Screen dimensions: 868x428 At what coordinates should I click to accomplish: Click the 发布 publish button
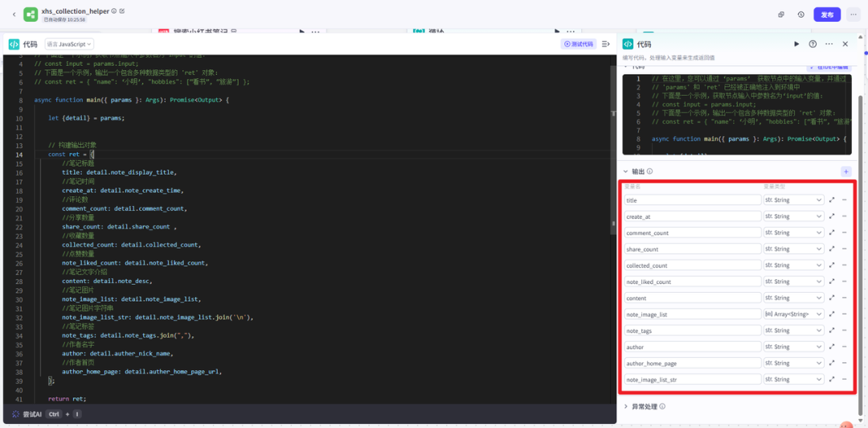click(x=827, y=14)
